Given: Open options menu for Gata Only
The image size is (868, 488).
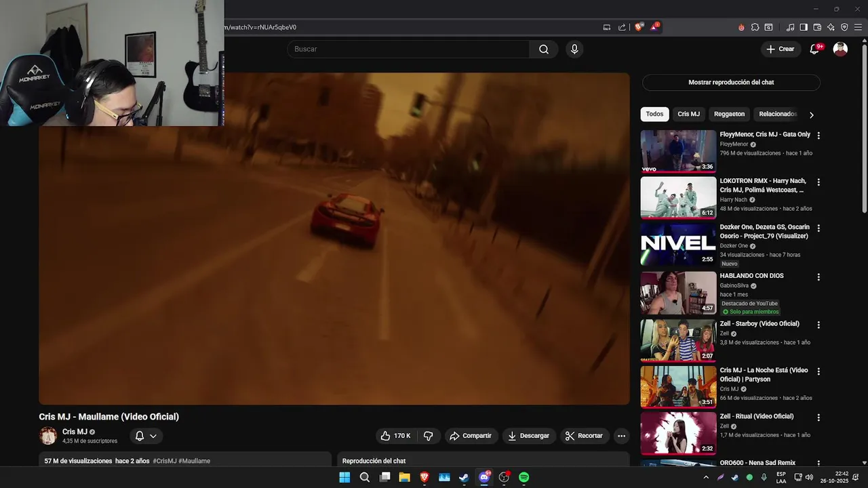Looking at the screenshot, I should 818,136.
